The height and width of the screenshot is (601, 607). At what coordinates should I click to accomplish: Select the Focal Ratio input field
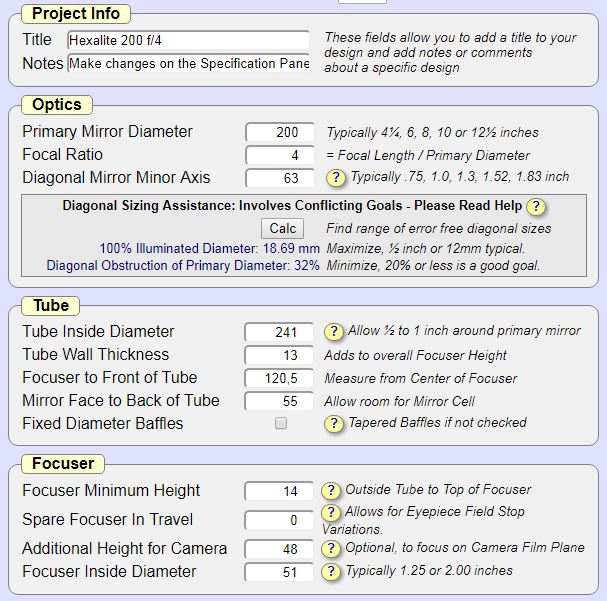coord(280,155)
